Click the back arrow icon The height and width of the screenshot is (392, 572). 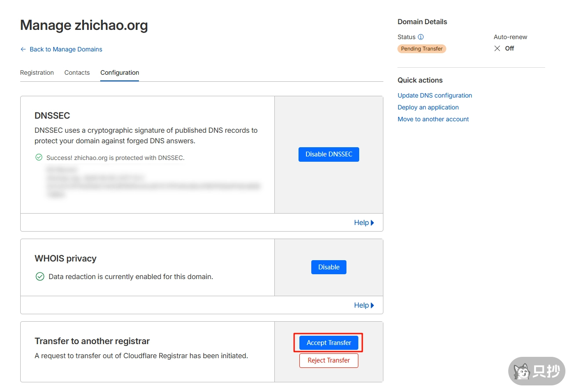click(23, 49)
